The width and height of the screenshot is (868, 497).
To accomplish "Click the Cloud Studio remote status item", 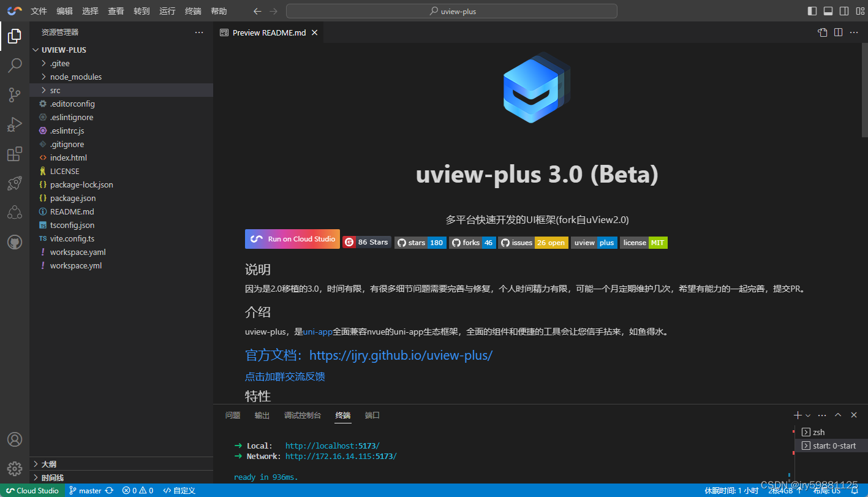I will 32,490.
